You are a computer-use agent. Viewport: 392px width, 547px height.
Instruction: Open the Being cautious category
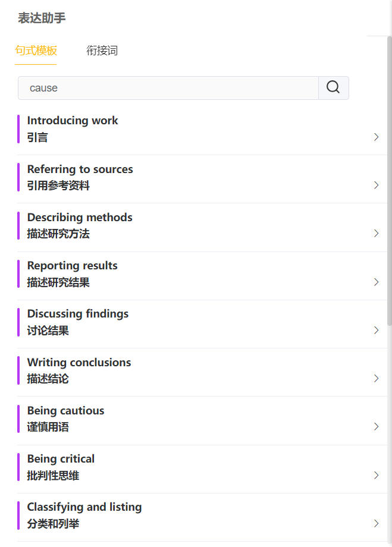[65, 419]
